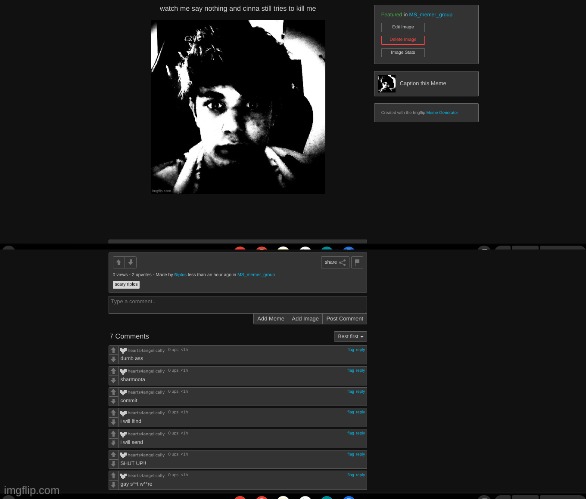Downvote the meme with the down arrow
This screenshot has width=586, height=499.
pos(131,262)
